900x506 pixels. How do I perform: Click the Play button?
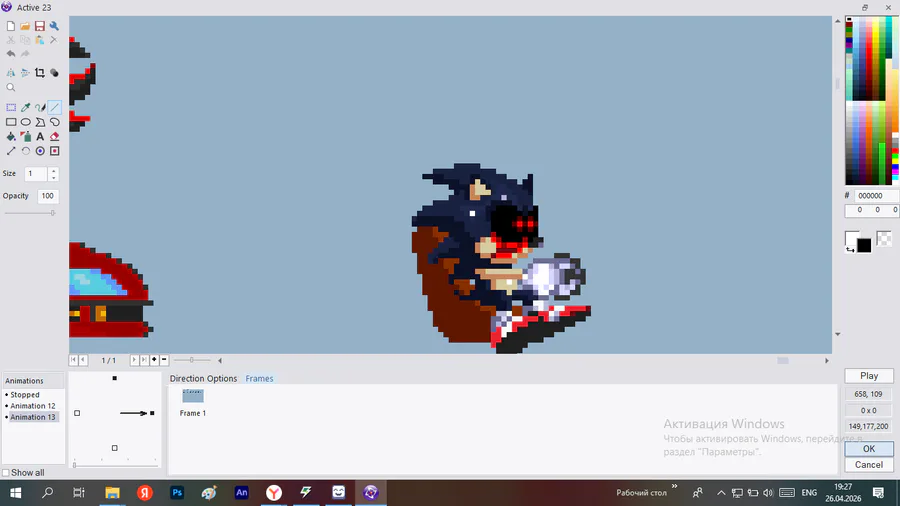pyautogui.click(x=869, y=376)
